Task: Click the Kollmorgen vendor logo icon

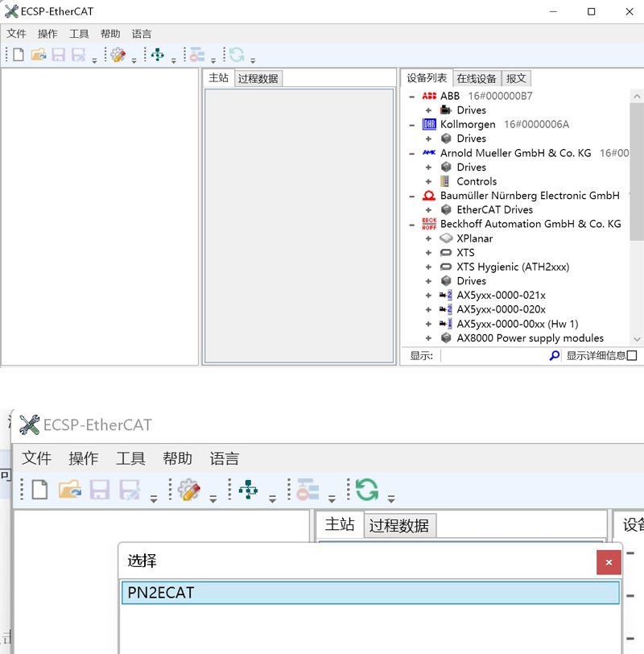Action: pos(428,124)
